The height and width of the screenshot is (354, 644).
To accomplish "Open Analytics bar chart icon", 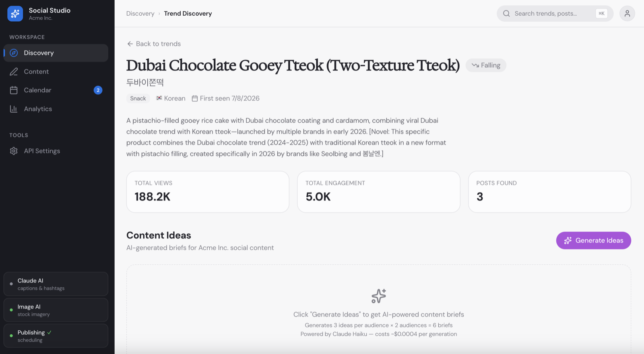I will (x=14, y=109).
